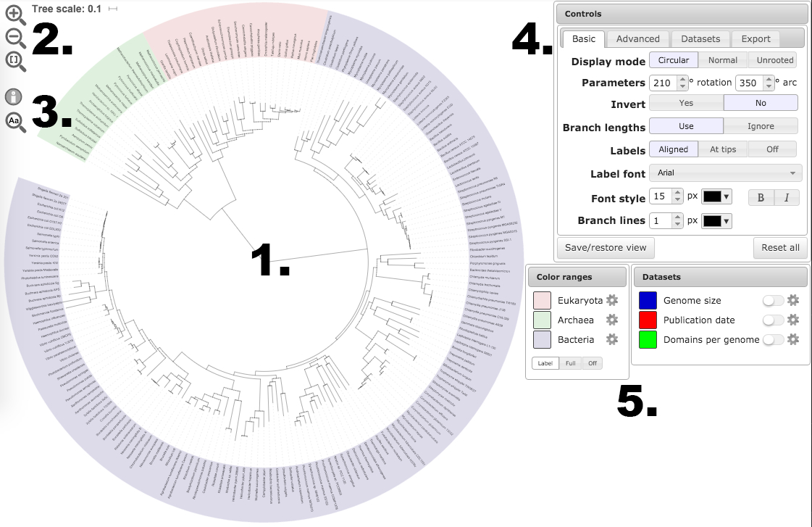The width and height of the screenshot is (812, 527).
Task: Zoom out of the tree view
Action: 15,38
